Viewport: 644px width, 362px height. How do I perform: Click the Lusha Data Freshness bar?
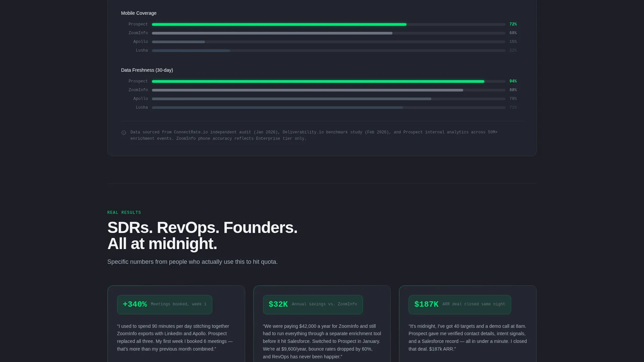[x=329, y=108]
